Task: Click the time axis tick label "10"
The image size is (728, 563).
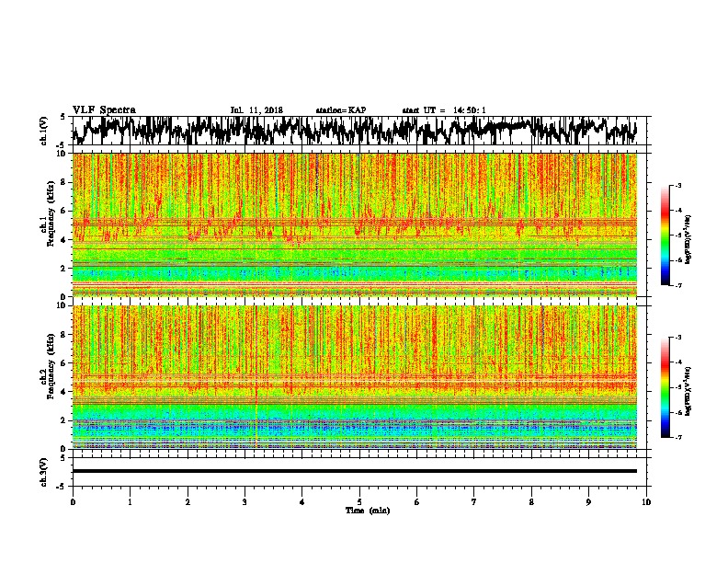Action: point(646,501)
